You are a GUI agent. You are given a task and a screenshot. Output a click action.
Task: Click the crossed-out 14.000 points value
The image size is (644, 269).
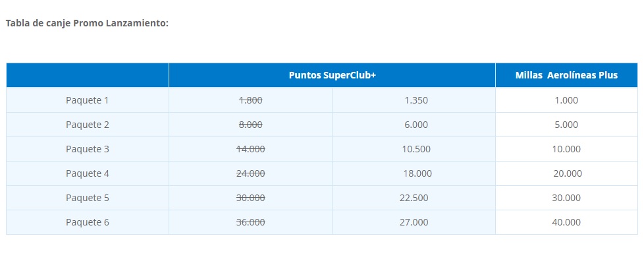(250, 149)
